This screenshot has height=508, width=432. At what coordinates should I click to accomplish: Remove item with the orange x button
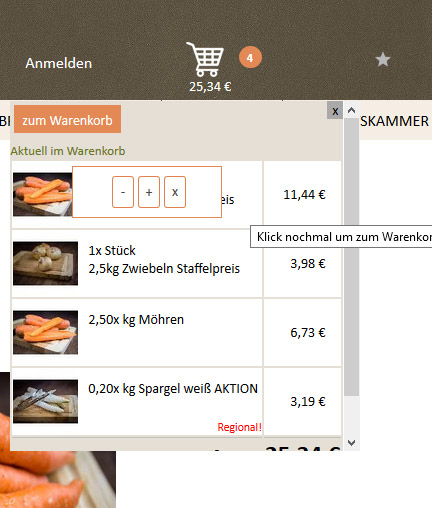coord(175,192)
